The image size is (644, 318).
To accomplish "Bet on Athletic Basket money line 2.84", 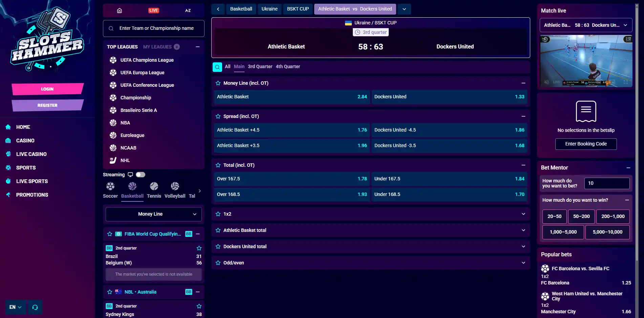I will pyautogui.click(x=292, y=97).
